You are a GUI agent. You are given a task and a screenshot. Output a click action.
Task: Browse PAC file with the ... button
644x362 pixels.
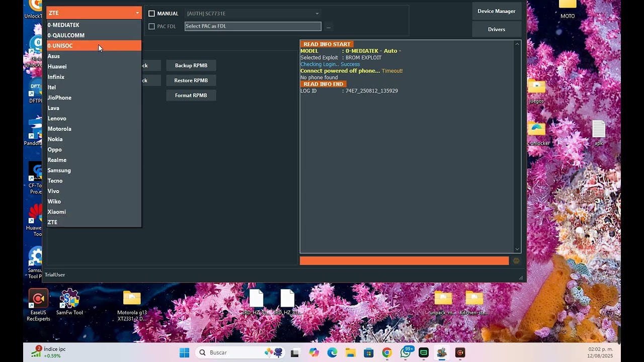(x=329, y=26)
